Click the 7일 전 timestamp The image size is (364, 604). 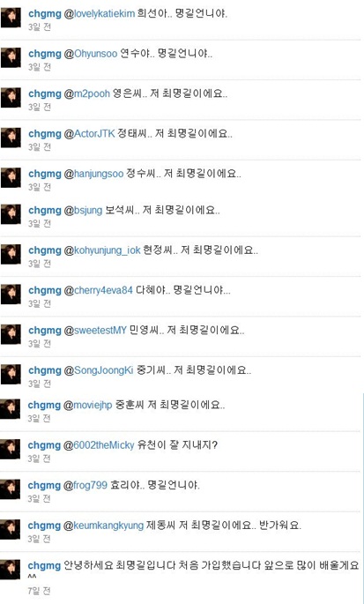pos(39,591)
